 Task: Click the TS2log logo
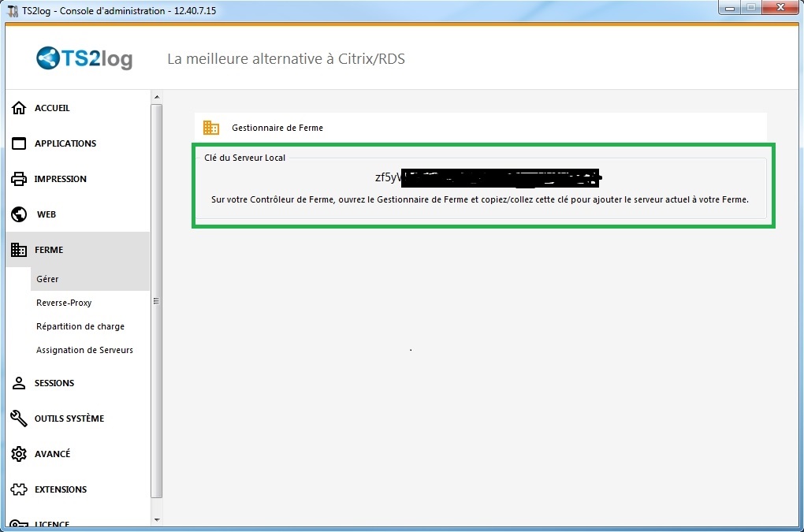(x=84, y=58)
